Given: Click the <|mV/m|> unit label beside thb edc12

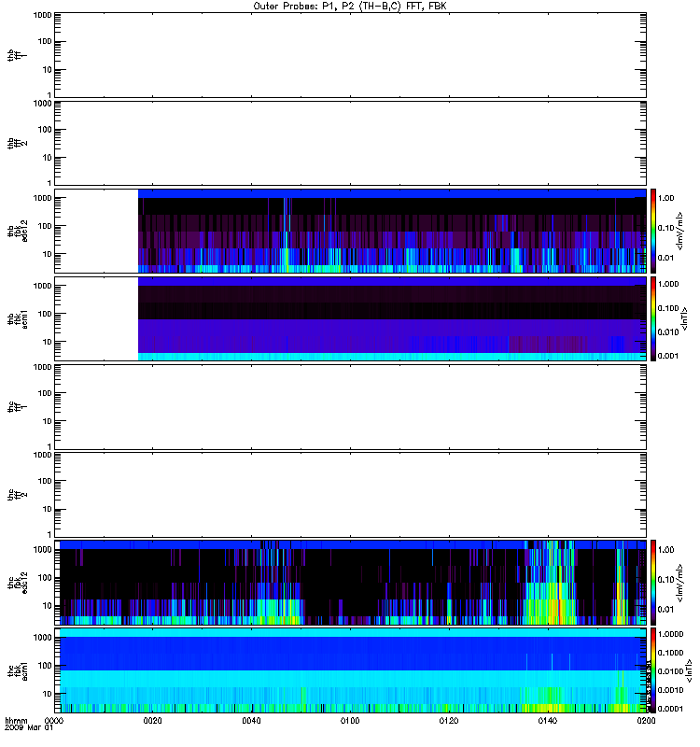Looking at the screenshot, I should coord(680,231).
